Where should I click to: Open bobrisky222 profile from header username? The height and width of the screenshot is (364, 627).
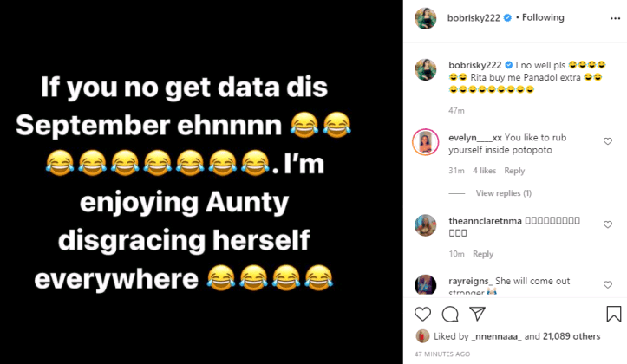(x=474, y=18)
